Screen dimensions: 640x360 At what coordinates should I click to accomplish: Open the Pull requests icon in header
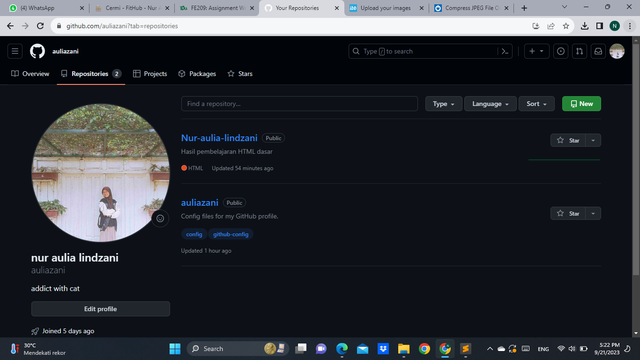tap(579, 51)
